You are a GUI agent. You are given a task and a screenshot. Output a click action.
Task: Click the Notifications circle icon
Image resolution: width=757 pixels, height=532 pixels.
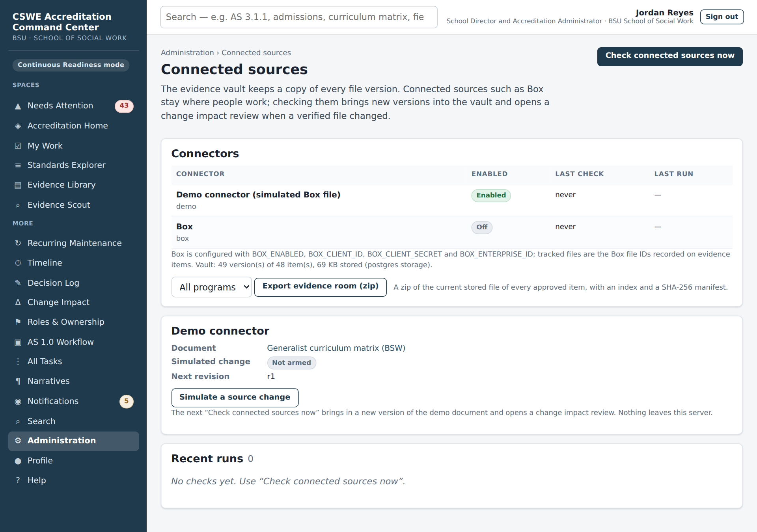coord(18,402)
